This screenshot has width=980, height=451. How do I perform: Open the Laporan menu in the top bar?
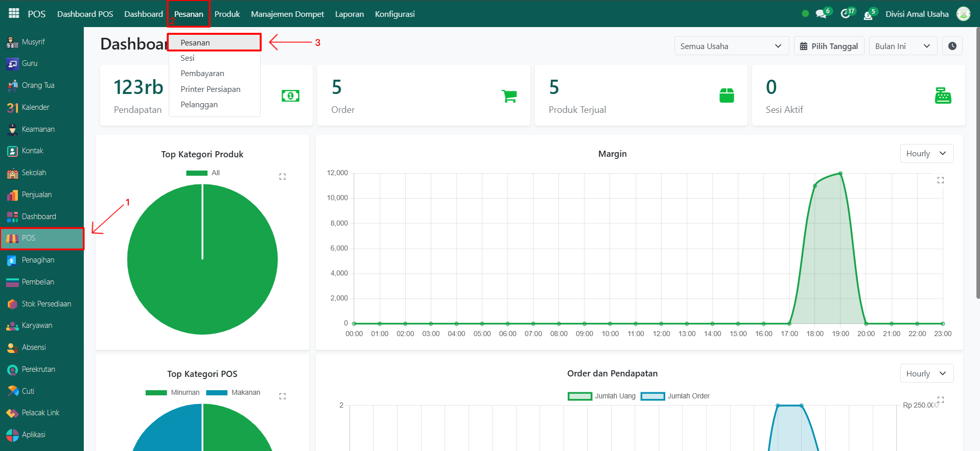point(349,14)
